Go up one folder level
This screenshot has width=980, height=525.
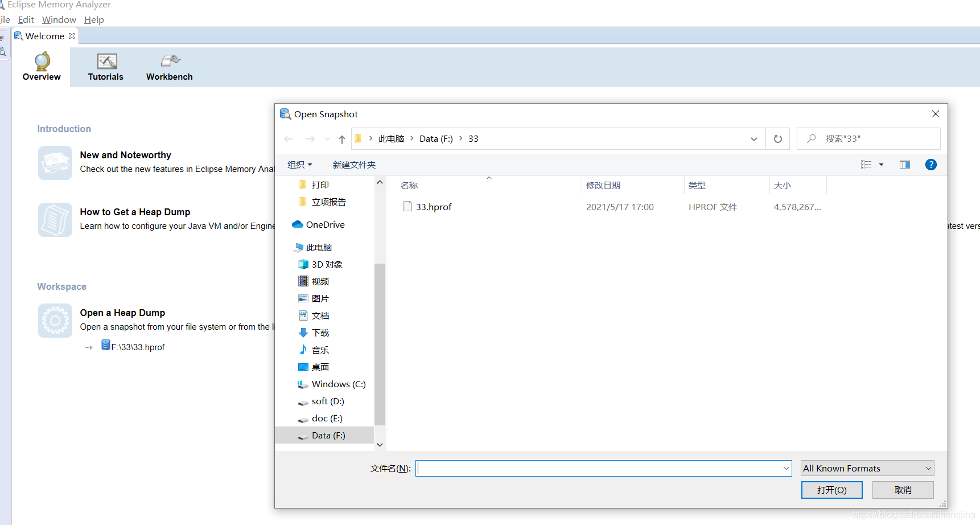341,139
